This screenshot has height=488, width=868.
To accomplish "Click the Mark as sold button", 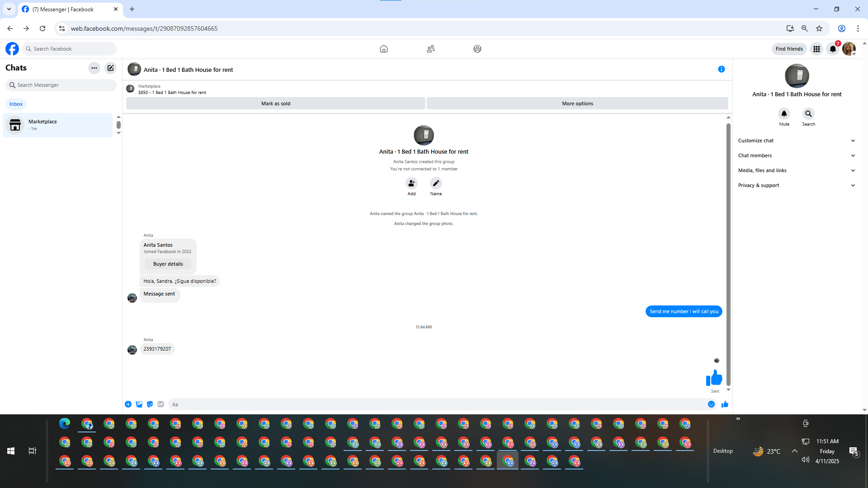I will pos(276,103).
